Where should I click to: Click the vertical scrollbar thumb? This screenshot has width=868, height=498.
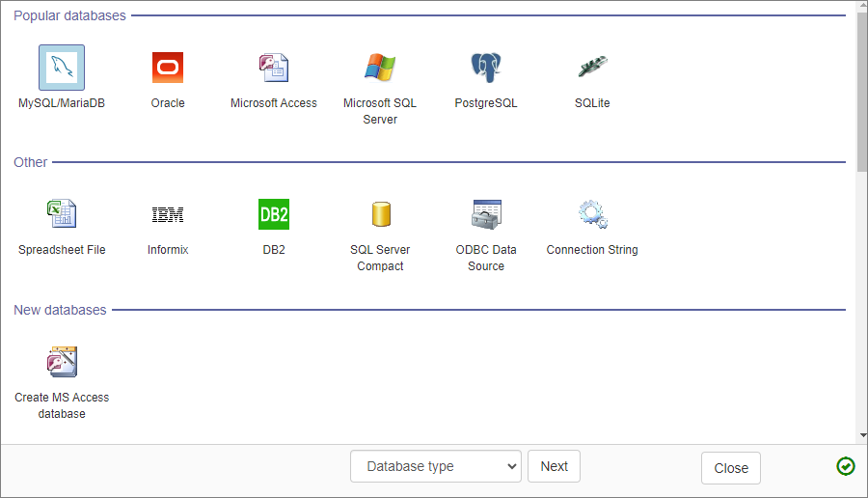pyautogui.click(x=861, y=92)
